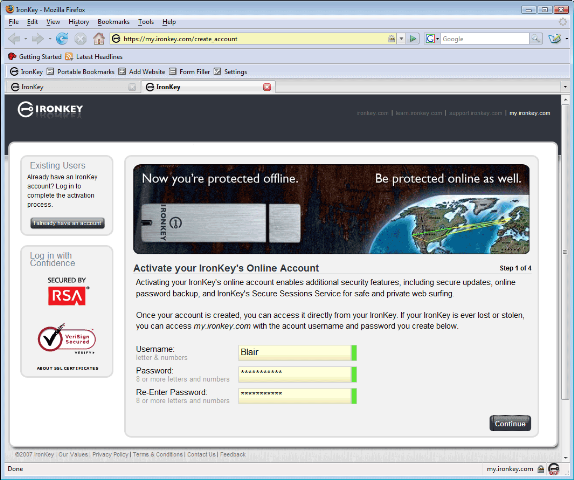Click the Stop loading icon
The width and height of the screenshot is (574, 480).
tap(81, 38)
